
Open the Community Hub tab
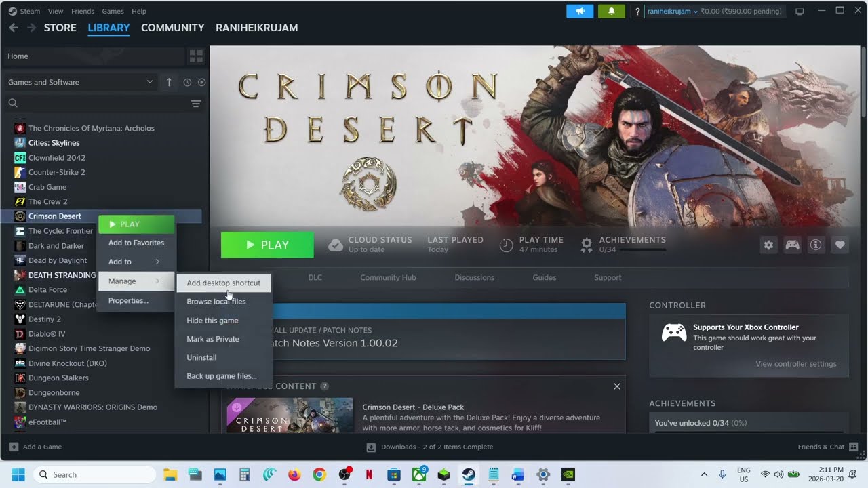click(388, 277)
